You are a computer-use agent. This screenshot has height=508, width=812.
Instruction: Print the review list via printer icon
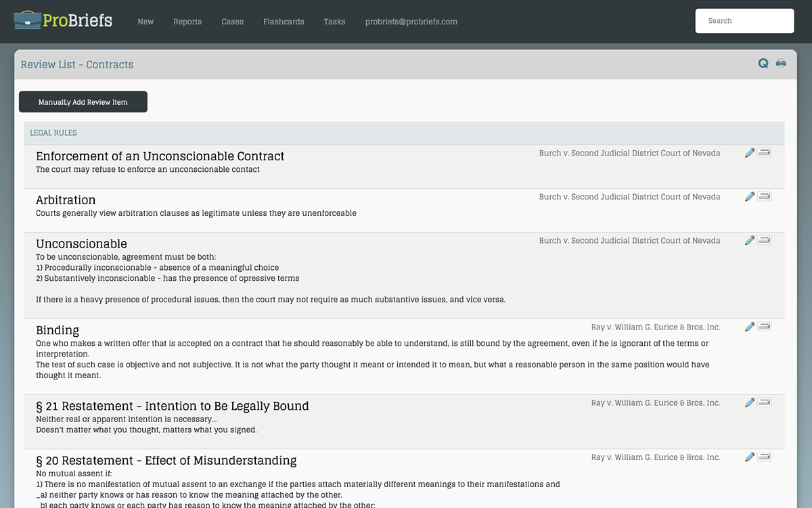781,63
